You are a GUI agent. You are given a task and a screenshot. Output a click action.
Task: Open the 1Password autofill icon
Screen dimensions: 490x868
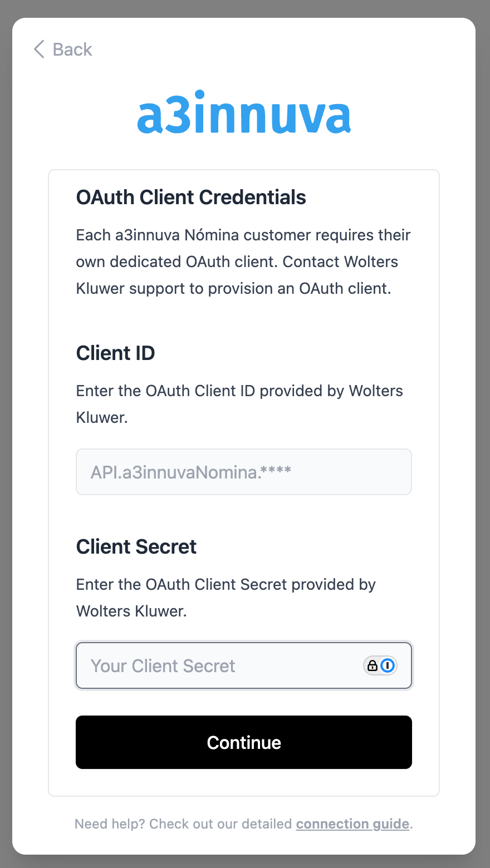pos(388,665)
